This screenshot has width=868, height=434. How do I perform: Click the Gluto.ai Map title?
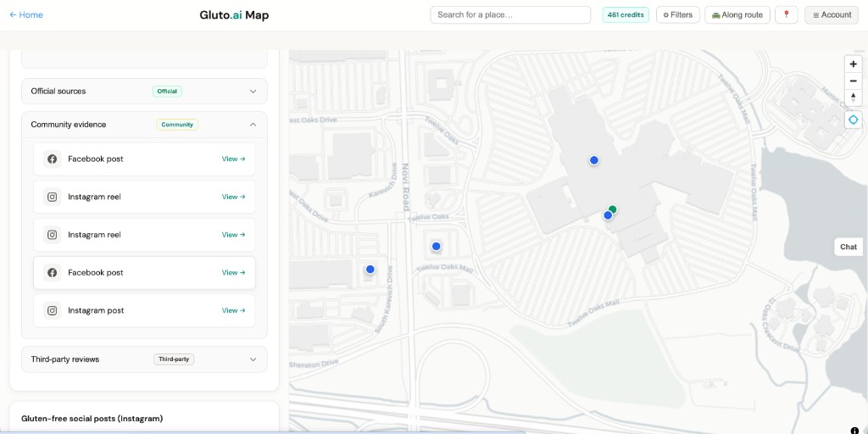[x=234, y=15]
